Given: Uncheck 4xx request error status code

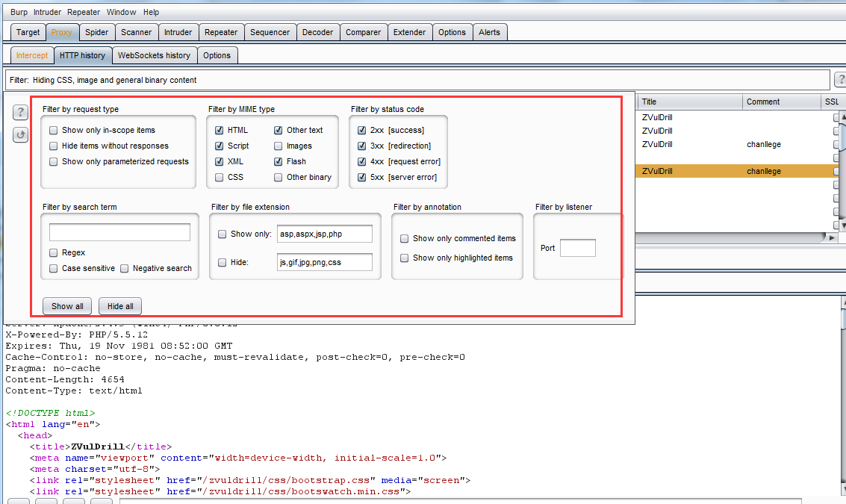Looking at the screenshot, I should pyautogui.click(x=361, y=161).
